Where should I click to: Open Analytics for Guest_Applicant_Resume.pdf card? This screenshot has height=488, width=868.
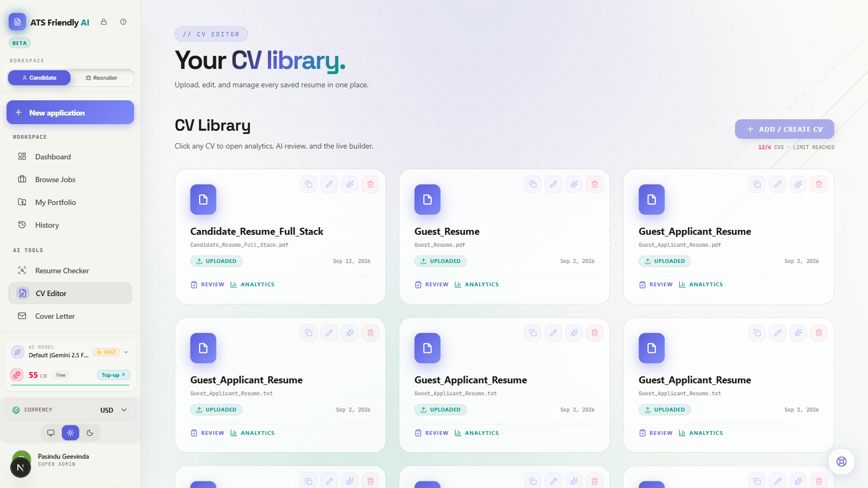point(700,285)
